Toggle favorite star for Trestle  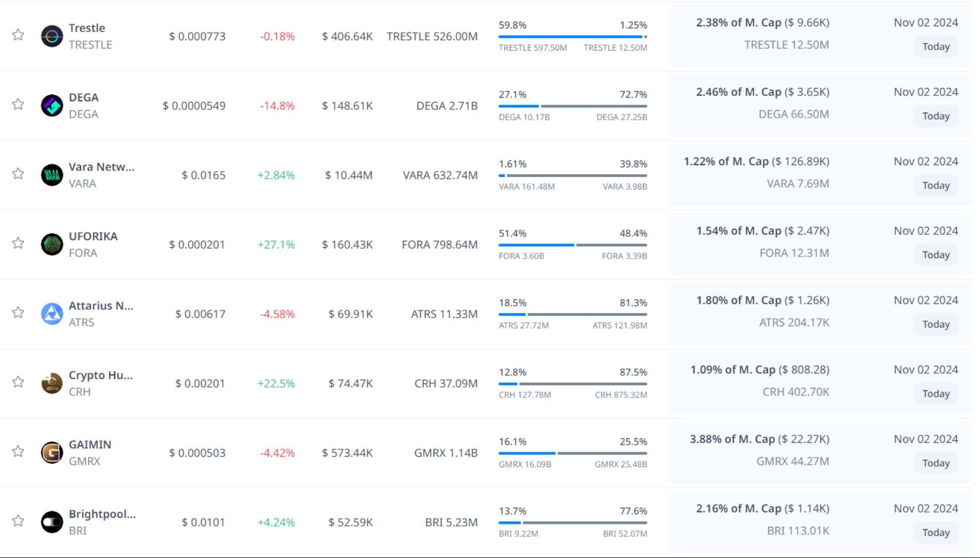click(x=18, y=35)
